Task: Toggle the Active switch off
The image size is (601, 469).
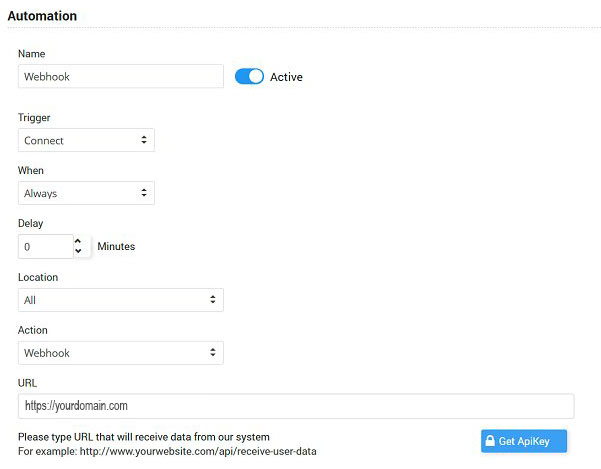Action: pos(249,77)
